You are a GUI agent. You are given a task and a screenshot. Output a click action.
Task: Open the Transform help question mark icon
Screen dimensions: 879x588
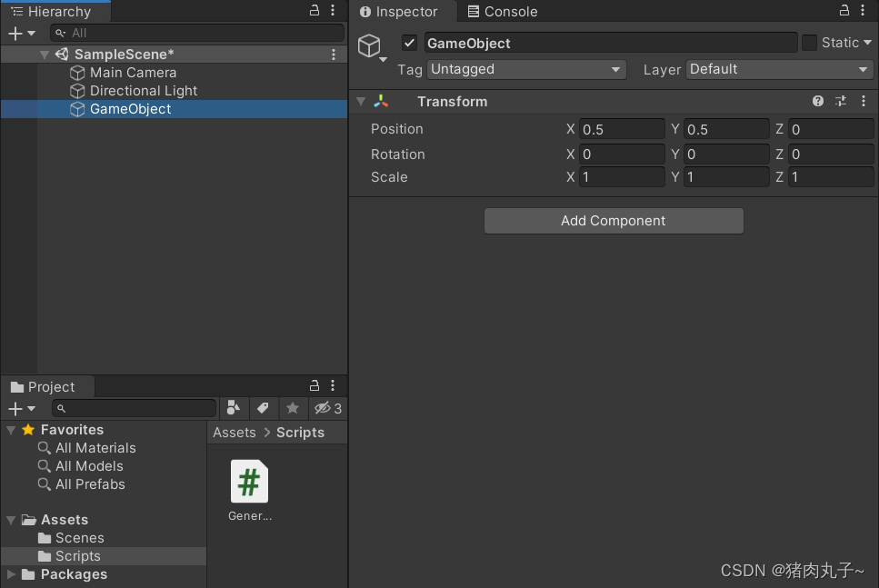tap(817, 101)
